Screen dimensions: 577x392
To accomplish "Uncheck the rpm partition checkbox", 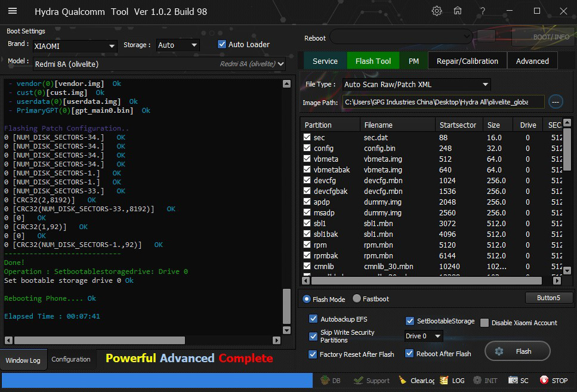I will (307, 245).
